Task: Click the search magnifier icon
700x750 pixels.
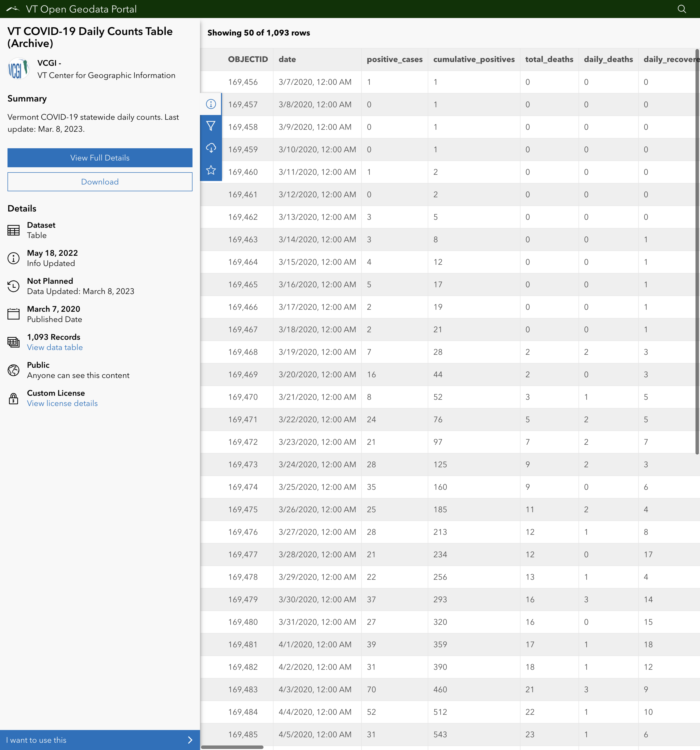Action: click(x=681, y=9)
